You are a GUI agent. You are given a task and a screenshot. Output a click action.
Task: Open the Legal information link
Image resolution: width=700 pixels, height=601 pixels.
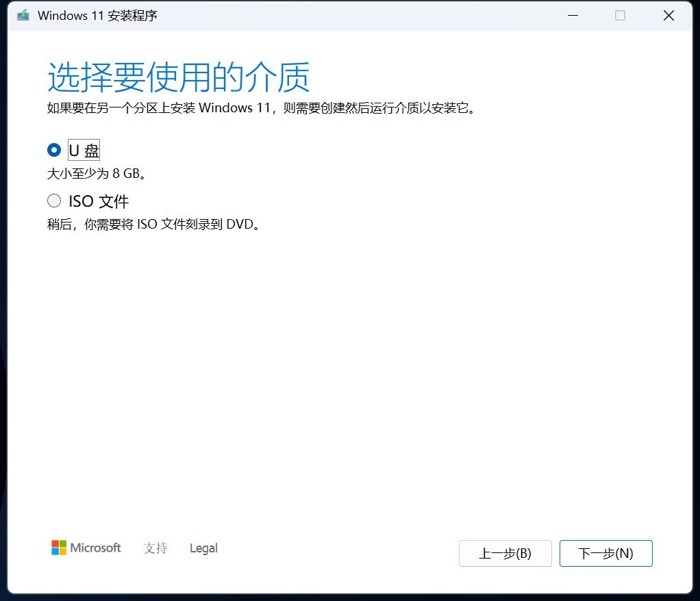point(203,548)
